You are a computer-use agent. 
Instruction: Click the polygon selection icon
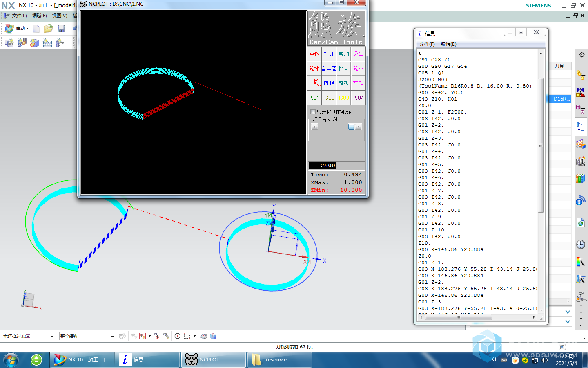pyautogui.click(x=177, y=336)
